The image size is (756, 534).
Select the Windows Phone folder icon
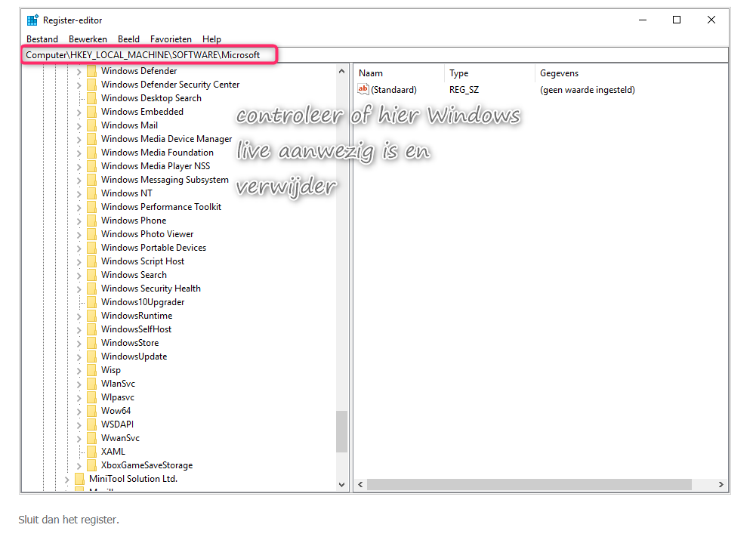click(x=91, y=221)
